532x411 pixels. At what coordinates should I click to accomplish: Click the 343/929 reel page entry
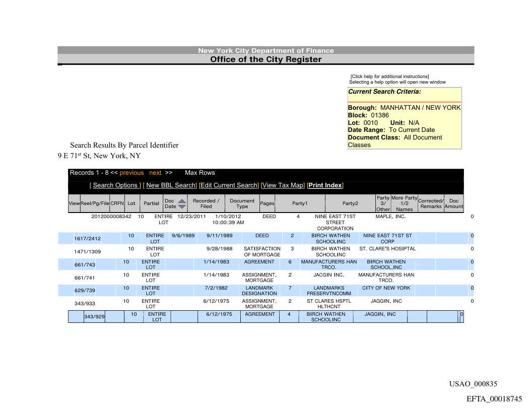(94, 317)
